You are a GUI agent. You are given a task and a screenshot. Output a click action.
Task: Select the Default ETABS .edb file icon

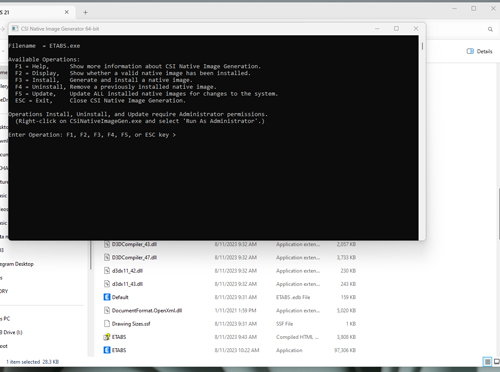(107, 297)
